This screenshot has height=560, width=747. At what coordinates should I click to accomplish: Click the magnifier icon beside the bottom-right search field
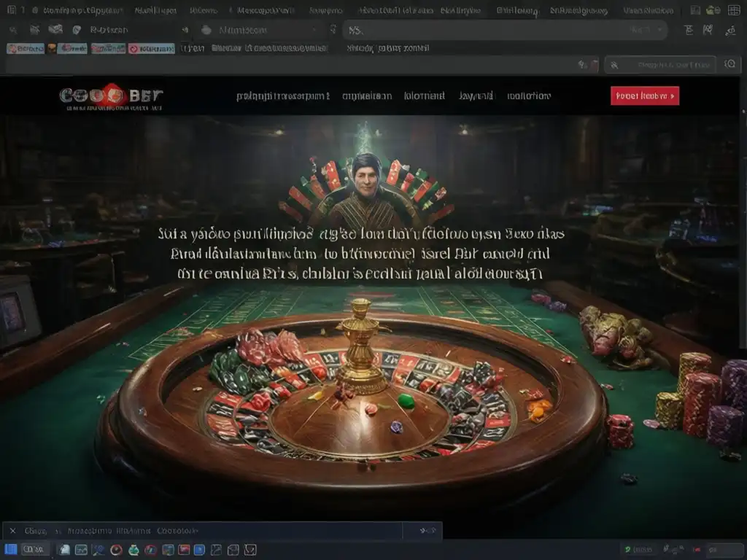[x=729, y=64]
